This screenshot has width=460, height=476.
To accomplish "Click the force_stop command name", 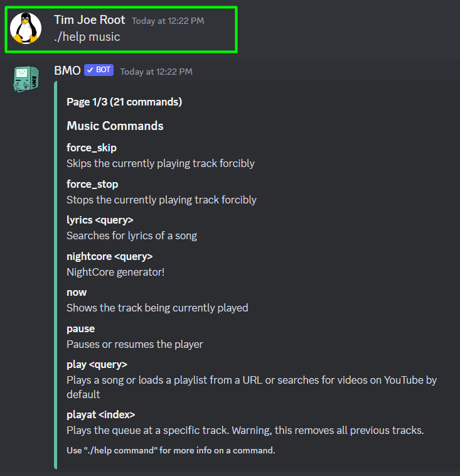I will click(x=92, y=184).
